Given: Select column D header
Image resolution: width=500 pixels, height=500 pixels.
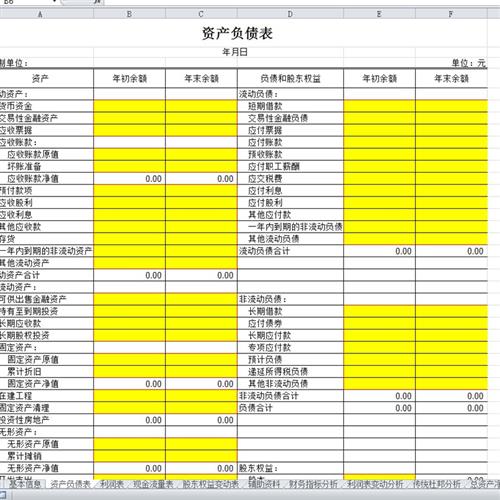Looking at the screenshot, I should (x=290, y=14).
